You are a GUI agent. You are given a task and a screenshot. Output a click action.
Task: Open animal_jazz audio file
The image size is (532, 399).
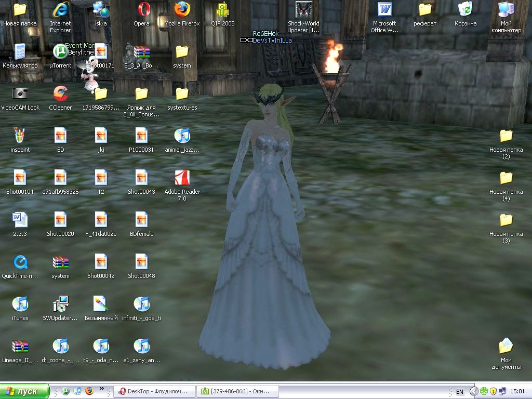pos(182,137)
